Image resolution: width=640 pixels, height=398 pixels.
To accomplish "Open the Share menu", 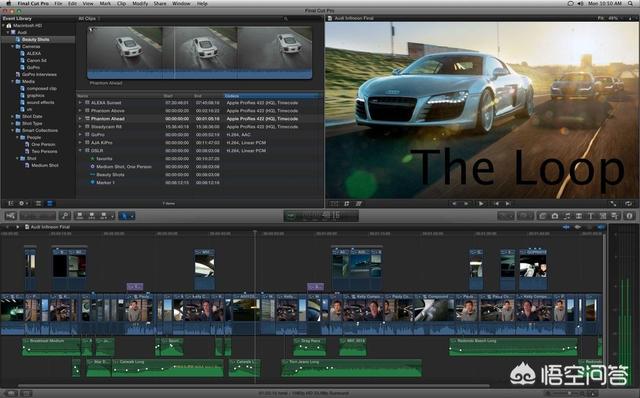I will tap(160, 3).
